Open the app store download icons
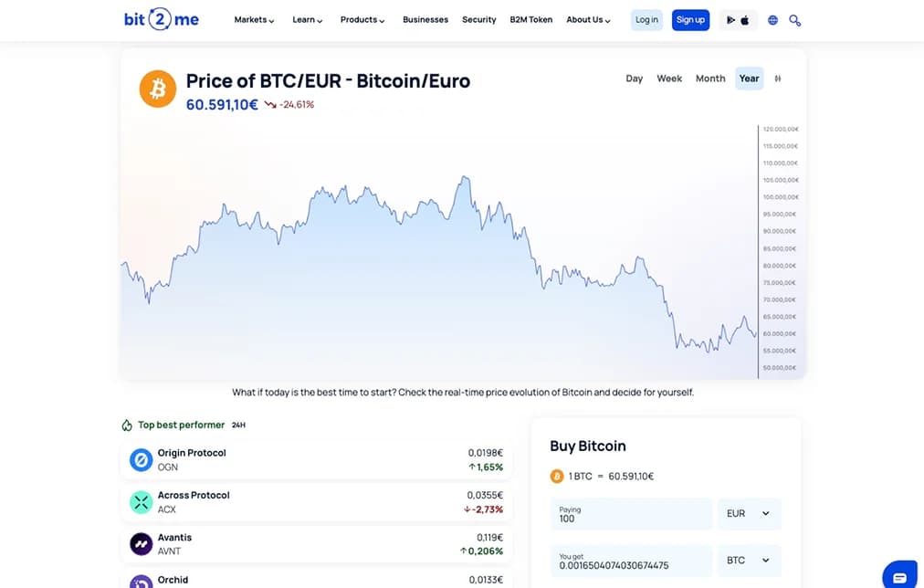Viewport: 924px width, 588px height. tap(738, 20)
